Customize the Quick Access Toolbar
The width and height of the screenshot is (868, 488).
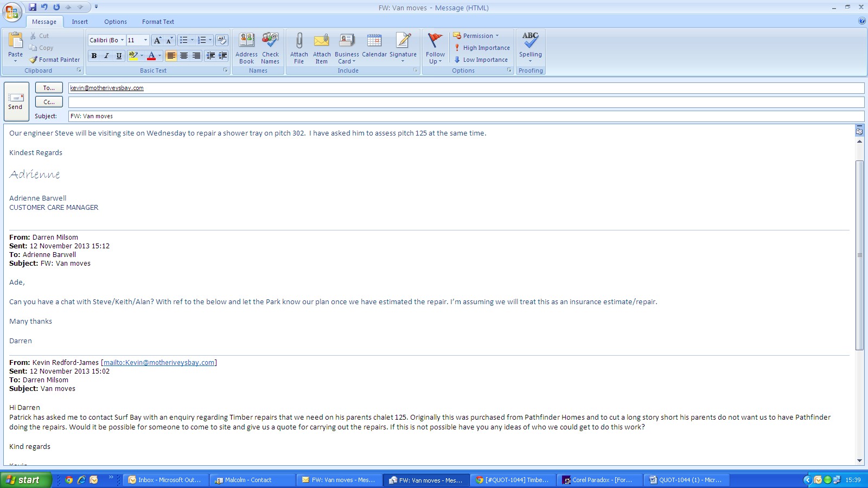96,7
